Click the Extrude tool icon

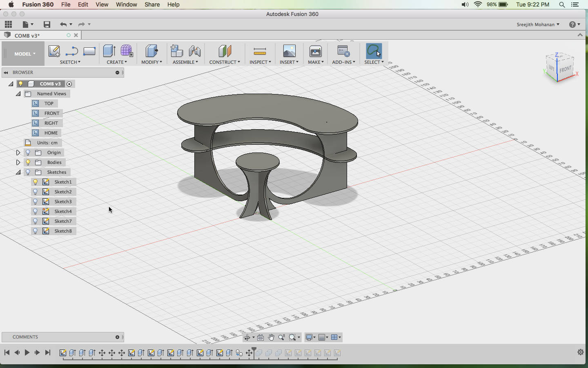point(109,51)
